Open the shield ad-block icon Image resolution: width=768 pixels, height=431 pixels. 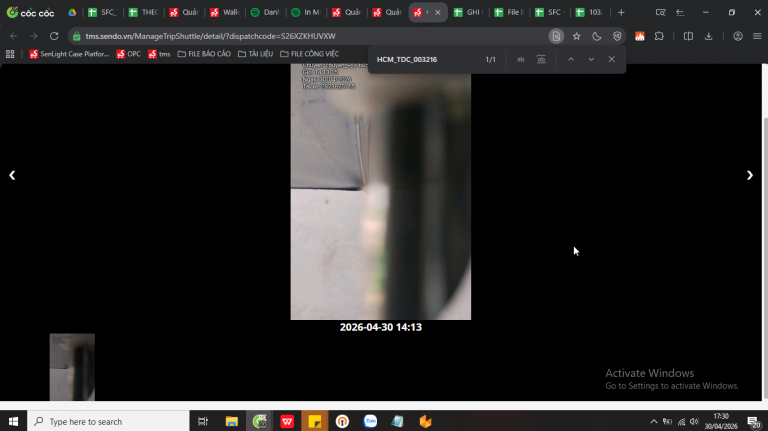coord(617,36)
